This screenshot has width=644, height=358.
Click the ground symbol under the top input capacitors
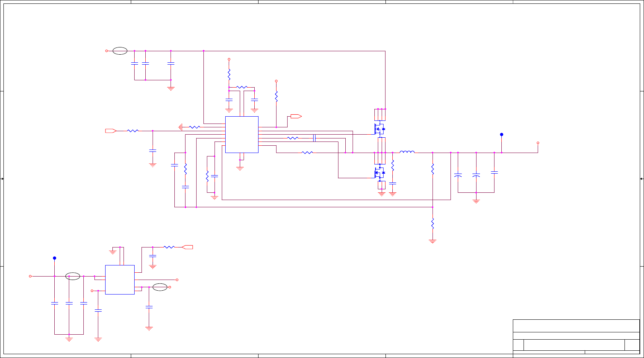point(171,88)
